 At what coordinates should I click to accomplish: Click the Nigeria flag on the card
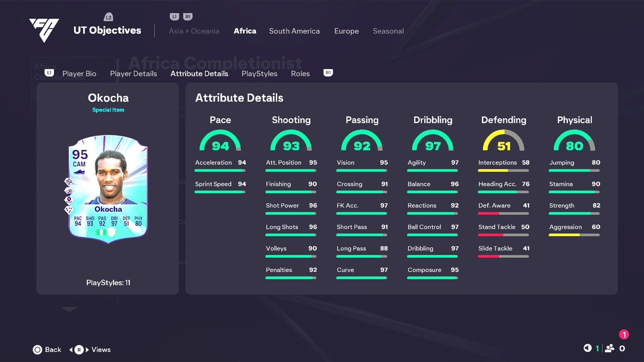coord(101,232)
